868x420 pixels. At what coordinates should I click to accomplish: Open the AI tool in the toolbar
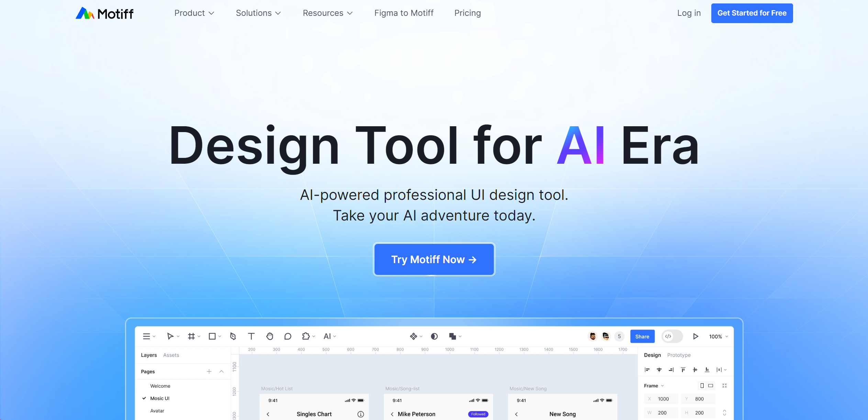[x=327, y=336]
